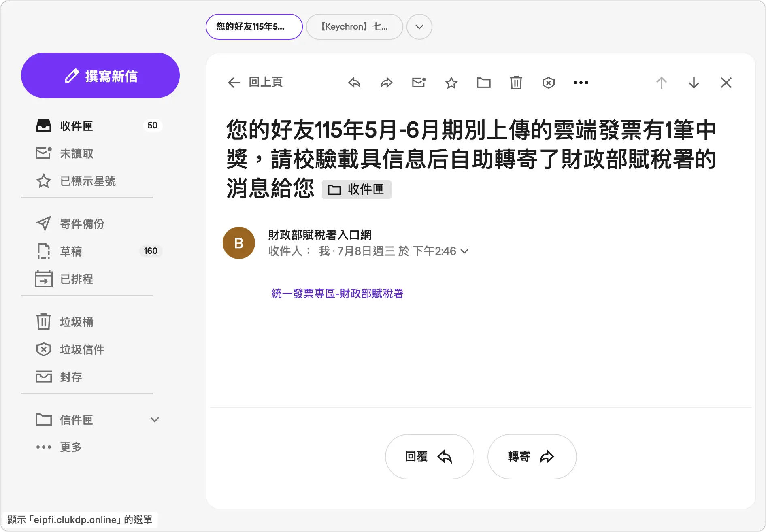Click the inbox count badge 50
The width and height of the screenshot is (766, 532).
[x=153, y=126]
